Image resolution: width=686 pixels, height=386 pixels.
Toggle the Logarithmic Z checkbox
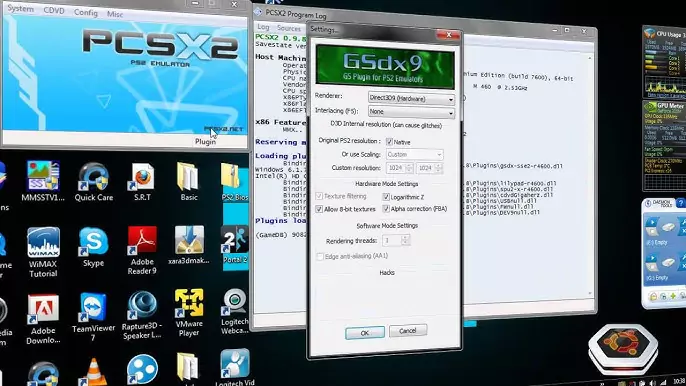386,197
